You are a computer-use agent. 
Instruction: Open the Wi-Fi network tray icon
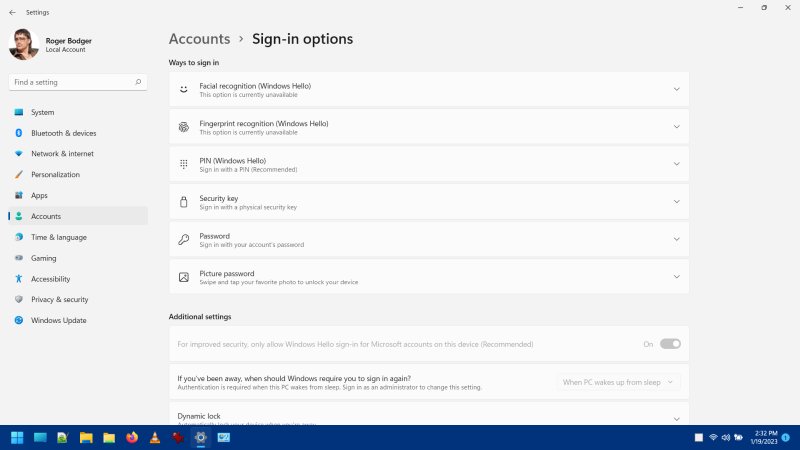pos(713,438)
